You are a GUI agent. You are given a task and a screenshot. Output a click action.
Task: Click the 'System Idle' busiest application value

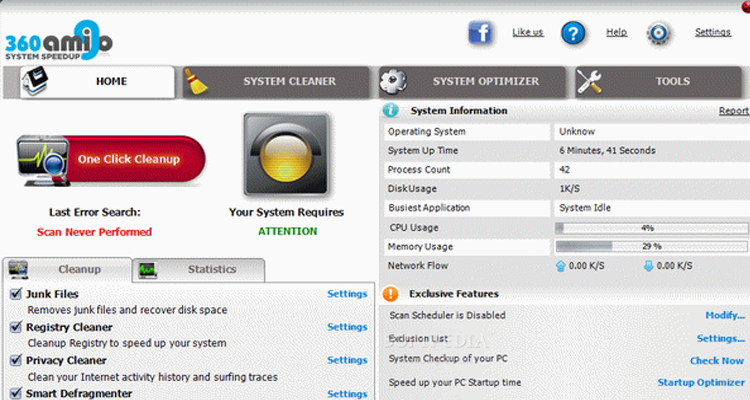pos(585,208)
